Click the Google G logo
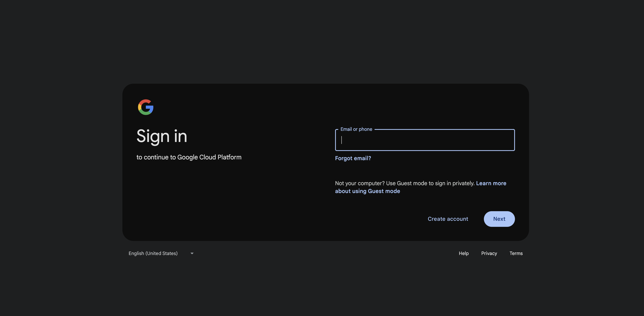 pyautogui.click(x=145, y=107)
